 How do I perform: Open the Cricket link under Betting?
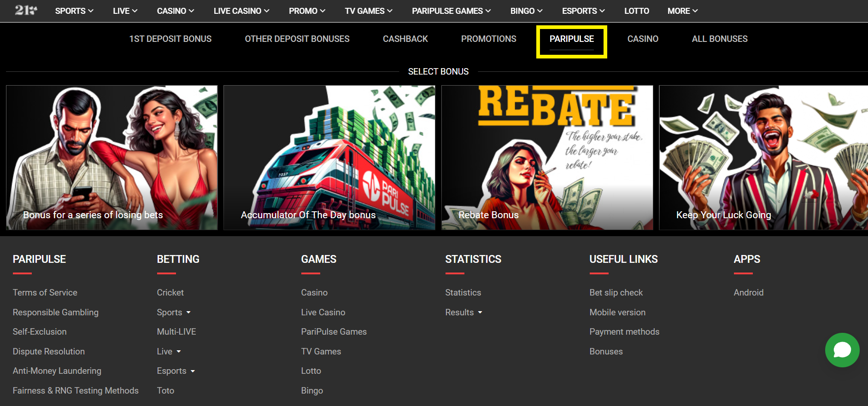click(x=170, y=293)
